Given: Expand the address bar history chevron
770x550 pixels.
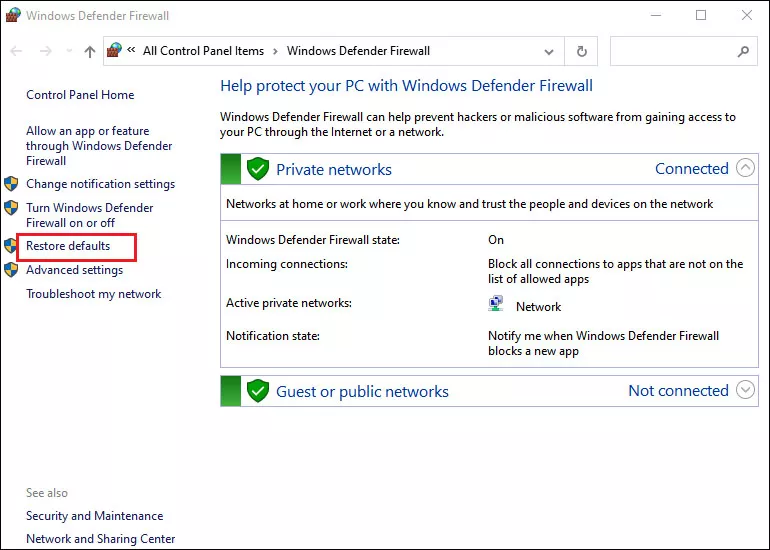Looking at the screenshot, I should click(x=549, y=52).
